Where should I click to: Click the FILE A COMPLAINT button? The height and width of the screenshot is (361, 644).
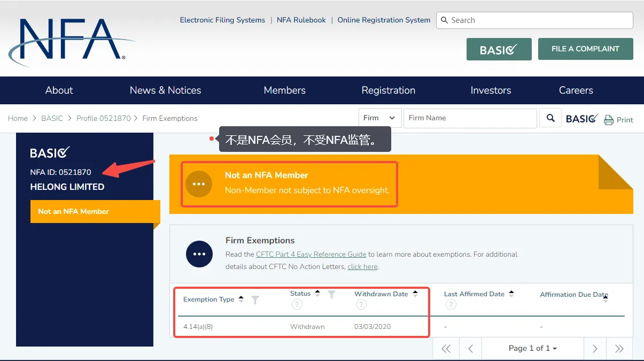586,49
